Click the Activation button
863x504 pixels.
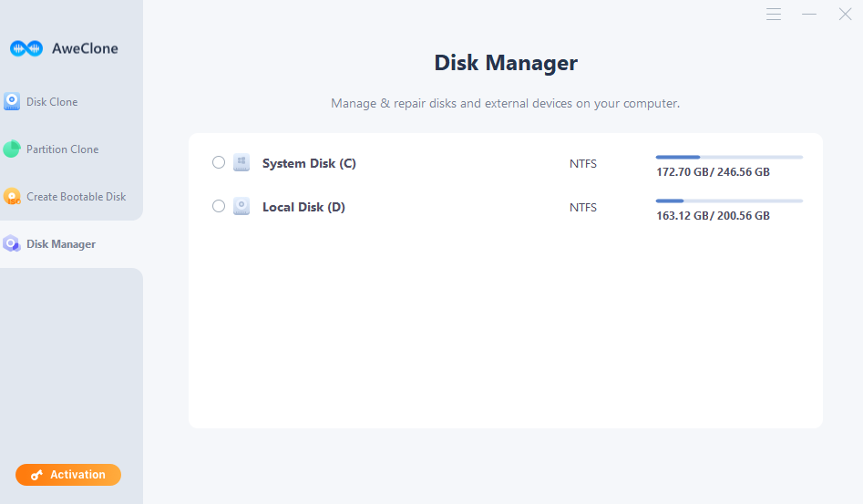coord(68,475)
